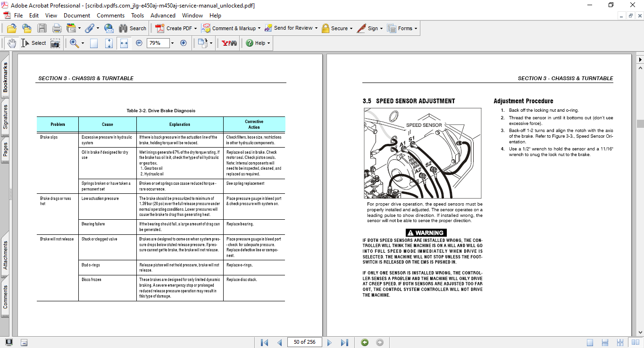Click the Search button

coord(133,28)
